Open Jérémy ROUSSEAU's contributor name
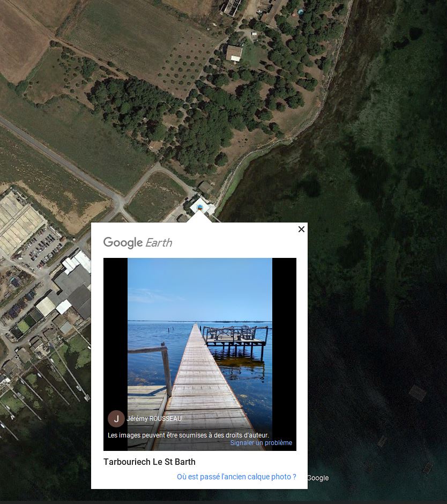Viewport: 447px width, 504px height. (x=154, y=419)
